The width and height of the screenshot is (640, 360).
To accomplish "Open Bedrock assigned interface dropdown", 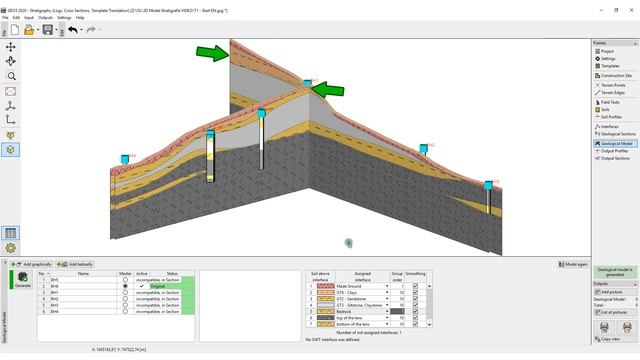I will pos(387,311).
